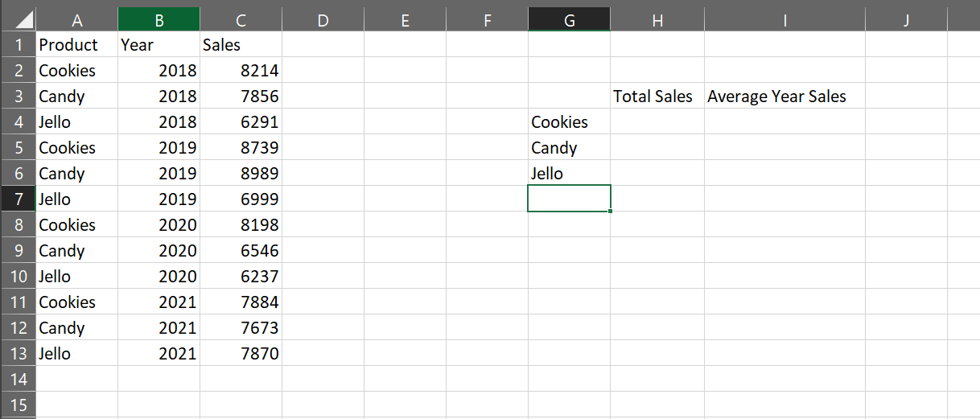
Task: Select the Year header cell B1
Action: point(159,45)
